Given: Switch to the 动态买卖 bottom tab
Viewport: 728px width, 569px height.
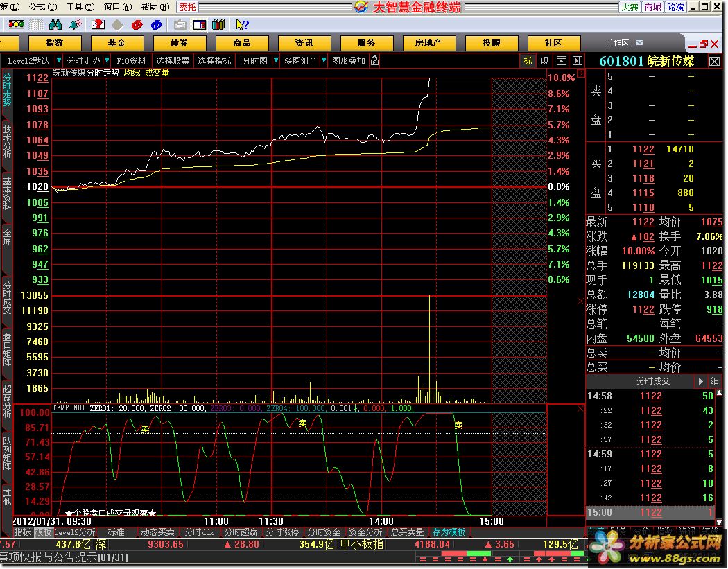Looking at the screenshot, I should 158,532.
